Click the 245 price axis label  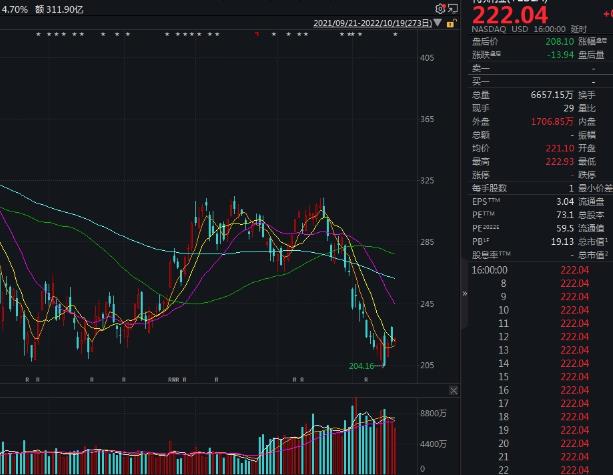click(427, 304)
